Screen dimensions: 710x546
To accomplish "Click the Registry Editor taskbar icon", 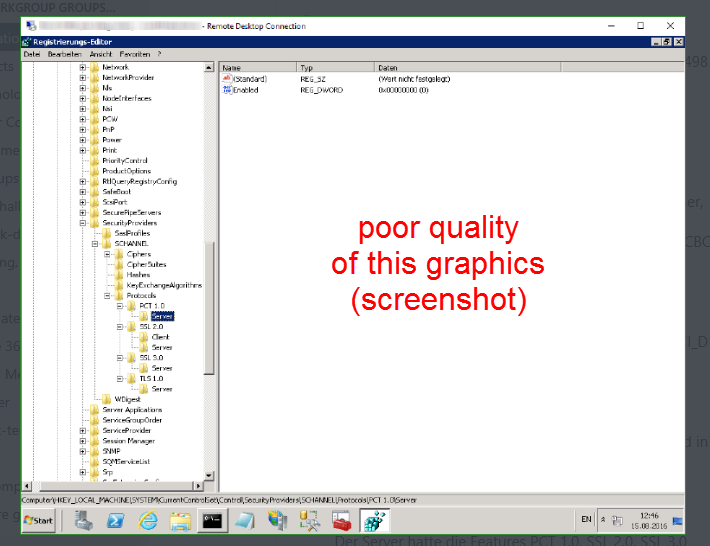I will click(372, 520).
